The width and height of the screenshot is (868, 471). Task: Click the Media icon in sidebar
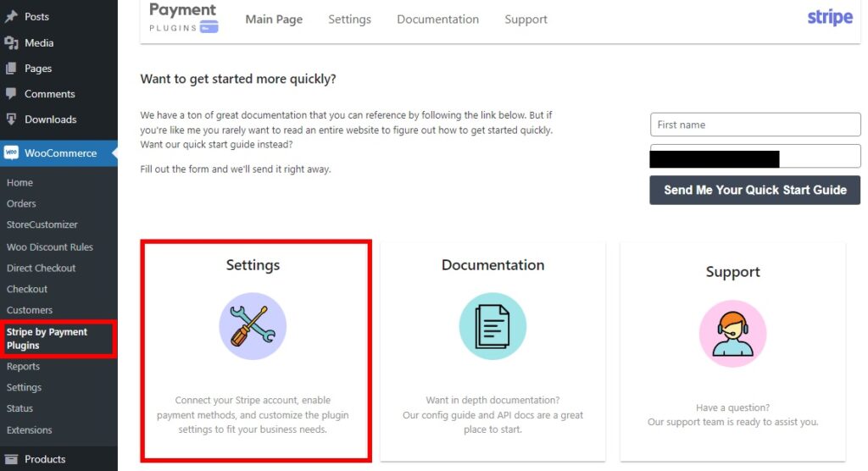point(11,42)
